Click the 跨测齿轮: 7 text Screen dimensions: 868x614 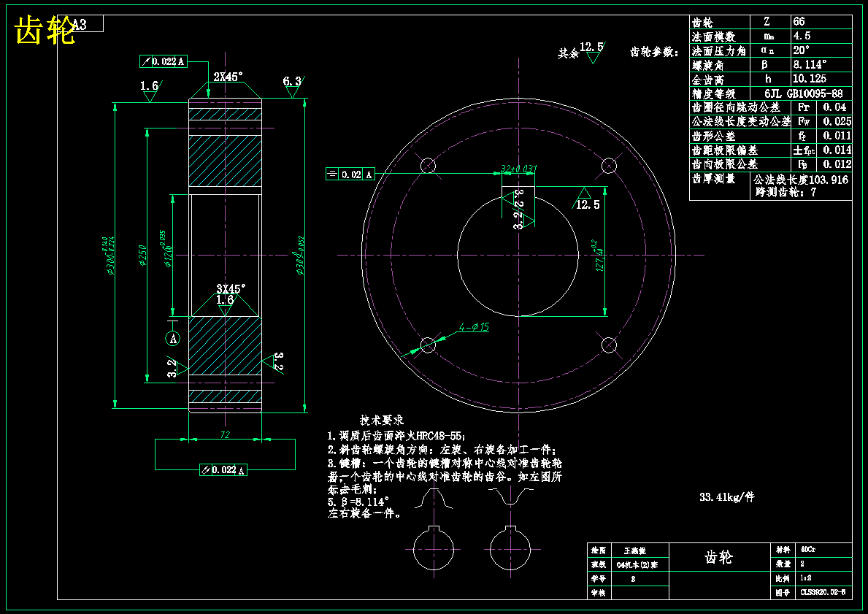pos(786,193)
